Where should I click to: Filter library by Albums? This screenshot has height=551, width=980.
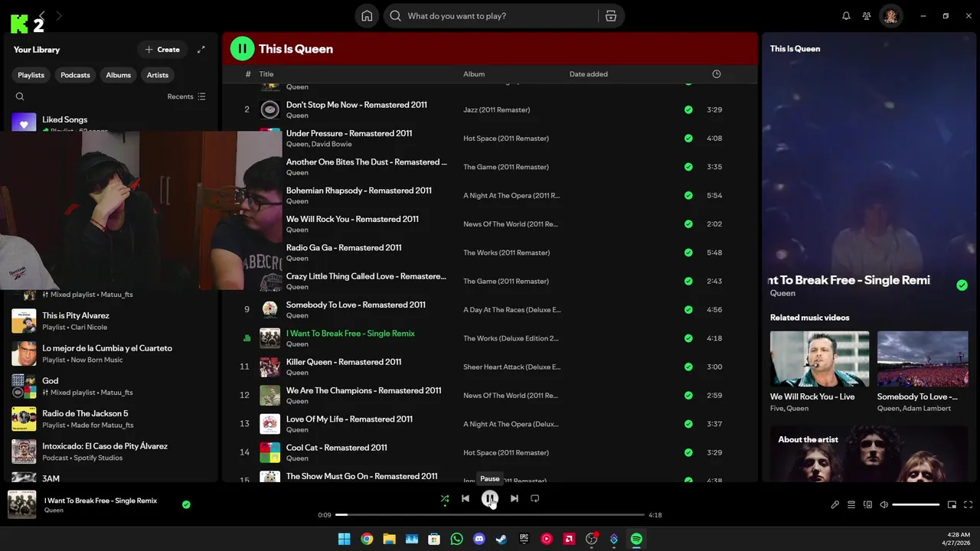pyautogui.click(x=119, y=75)
